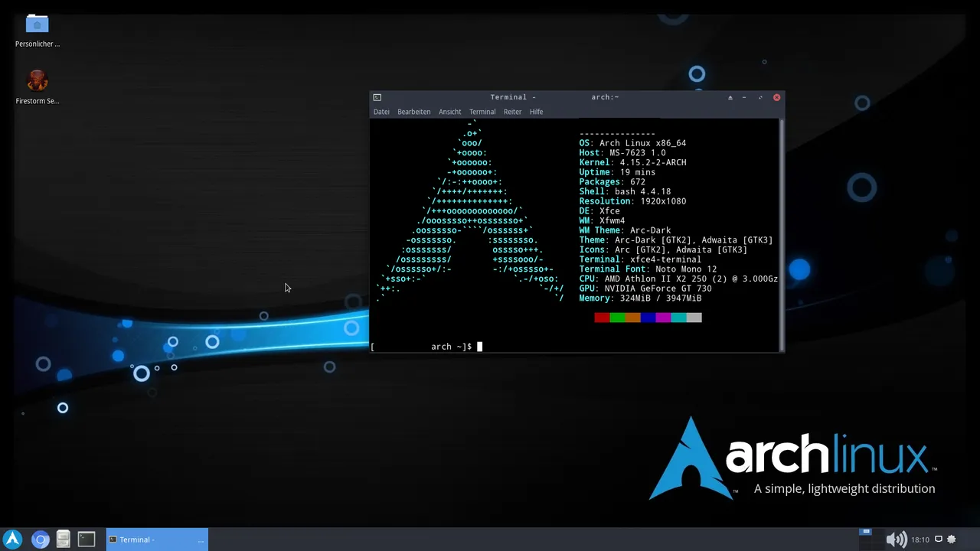This screenshot has width=980, height=551.
Task: Minimize the terminal window
Action: [x=744, y=97]
